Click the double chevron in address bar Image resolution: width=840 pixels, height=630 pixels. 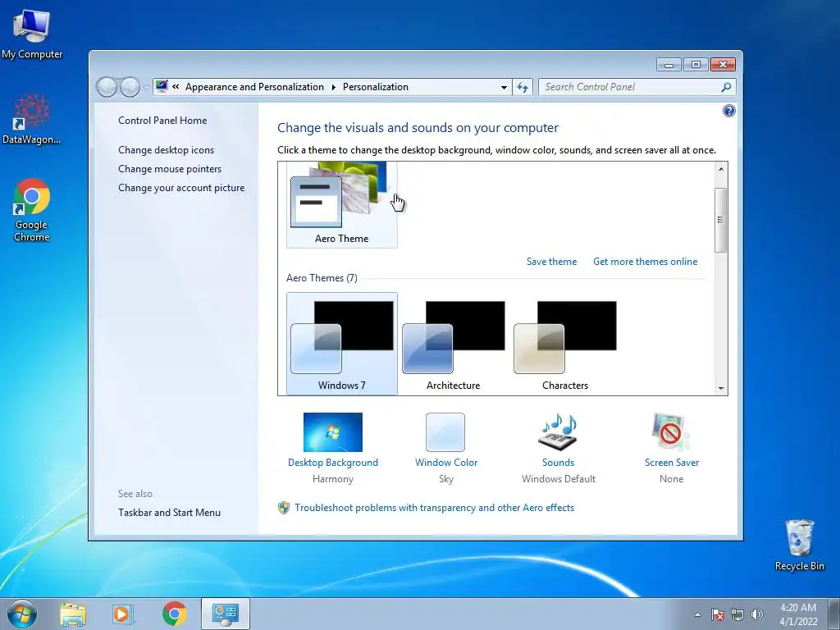point(176,86)
